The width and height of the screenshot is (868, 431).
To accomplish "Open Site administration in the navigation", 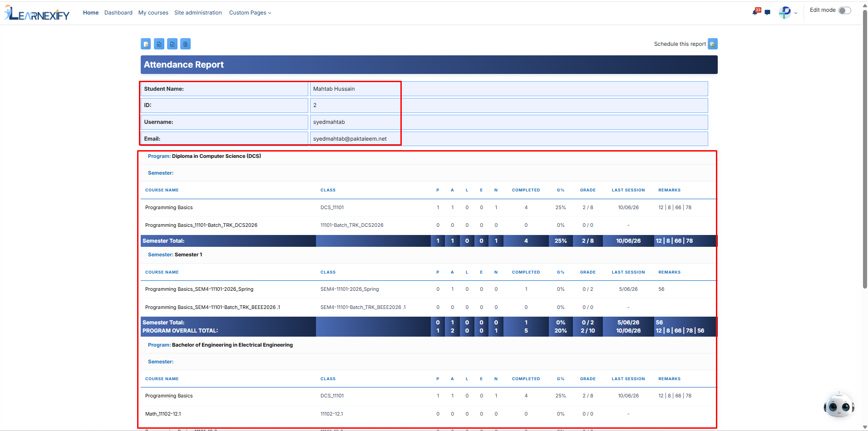I will (x=198, y=13).
